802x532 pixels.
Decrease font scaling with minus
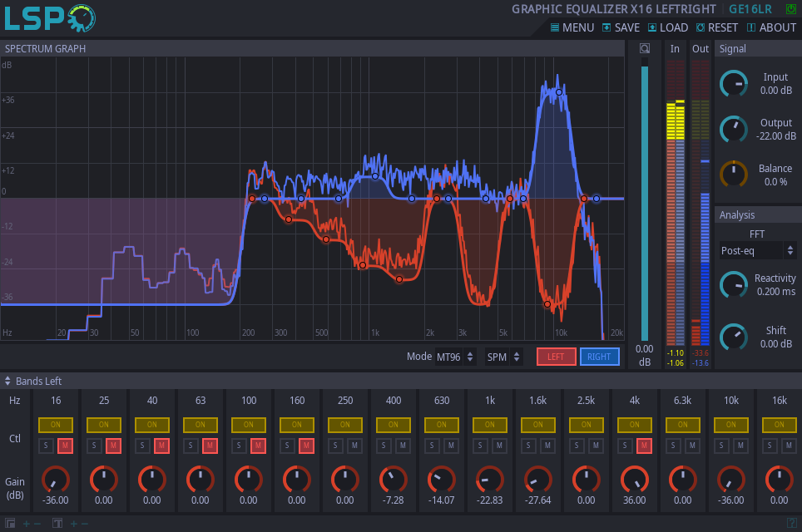(85, 524)
